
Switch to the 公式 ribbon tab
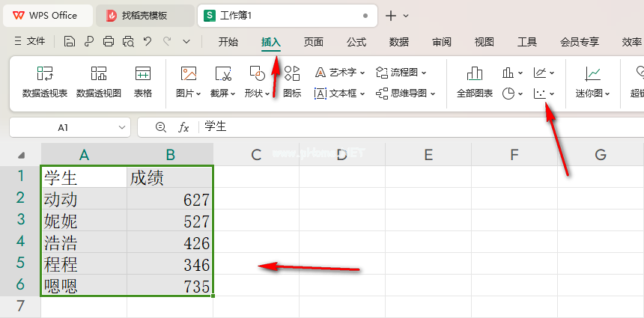point(356,42)
